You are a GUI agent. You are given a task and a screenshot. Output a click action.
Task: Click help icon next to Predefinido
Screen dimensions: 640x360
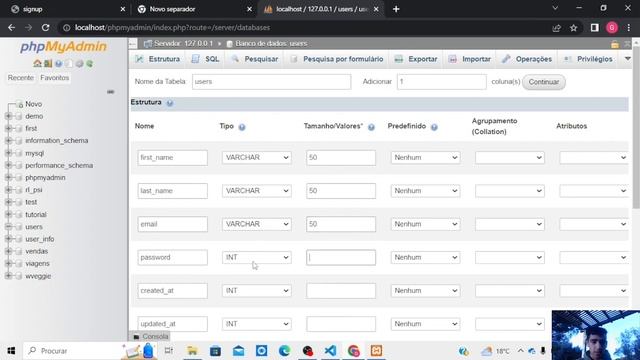point(434,127)
